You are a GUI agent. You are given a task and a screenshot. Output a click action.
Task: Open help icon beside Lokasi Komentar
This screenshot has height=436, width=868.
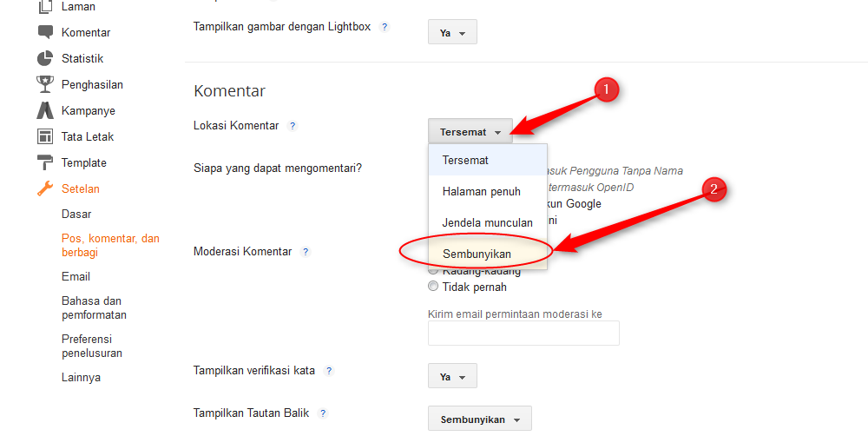(x=293, y=126)
